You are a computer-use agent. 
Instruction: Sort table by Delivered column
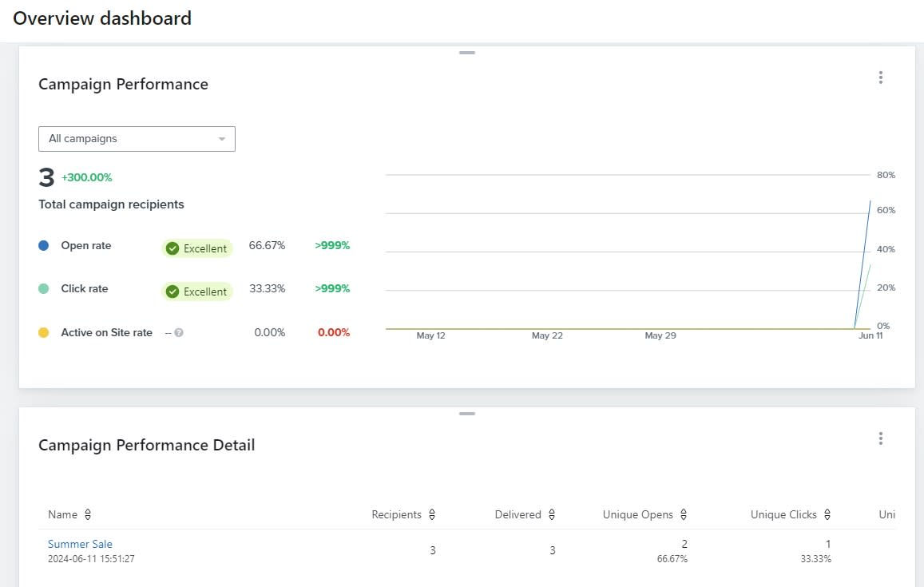(x=552, y=515)
